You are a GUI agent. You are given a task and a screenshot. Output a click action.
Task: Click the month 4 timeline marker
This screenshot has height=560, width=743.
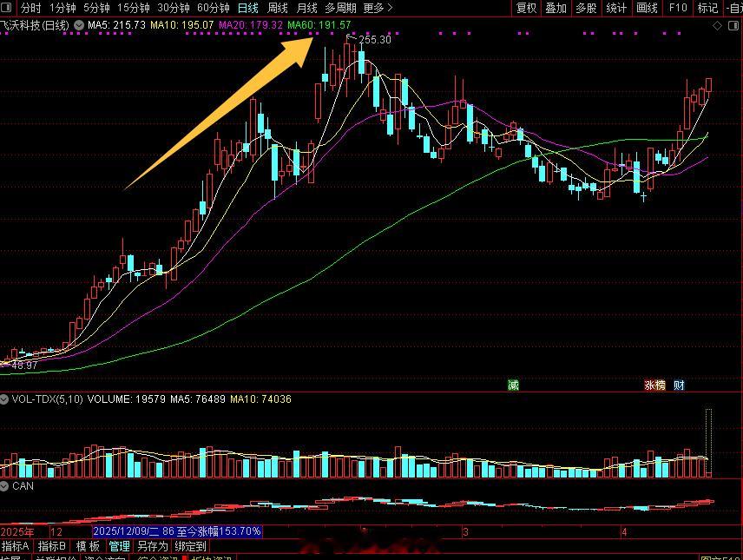click(x=624, y=531)
